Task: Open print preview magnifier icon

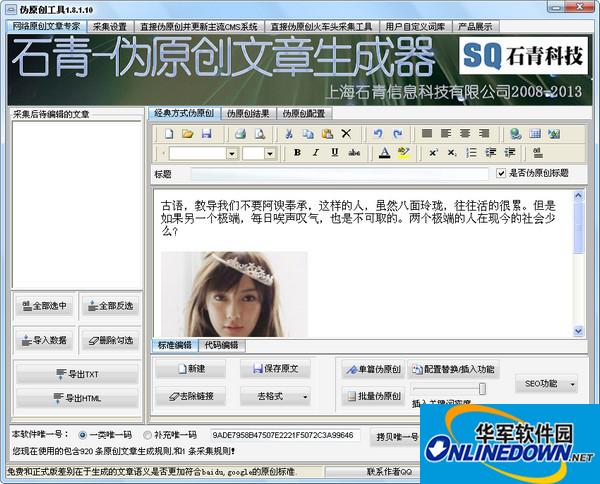Action: tap(260, 134)
